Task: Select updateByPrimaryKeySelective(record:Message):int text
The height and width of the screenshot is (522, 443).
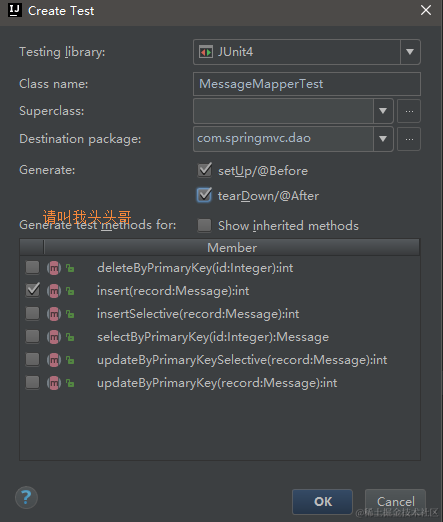Action: 242,360
